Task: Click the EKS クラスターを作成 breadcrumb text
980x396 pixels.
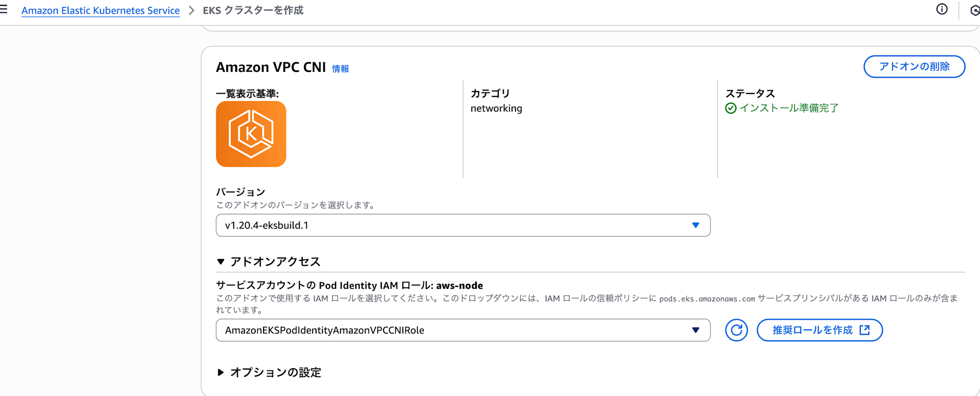Action: pos(253,10)
